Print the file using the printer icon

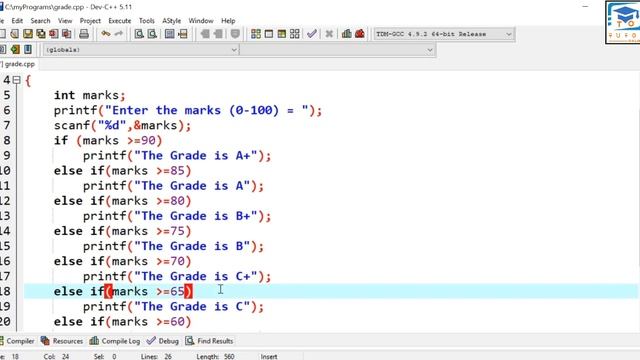(x=84, y=34)
